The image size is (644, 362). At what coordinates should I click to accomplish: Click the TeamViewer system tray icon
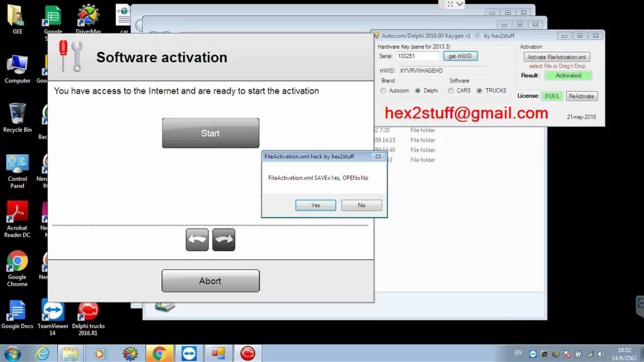533,354
